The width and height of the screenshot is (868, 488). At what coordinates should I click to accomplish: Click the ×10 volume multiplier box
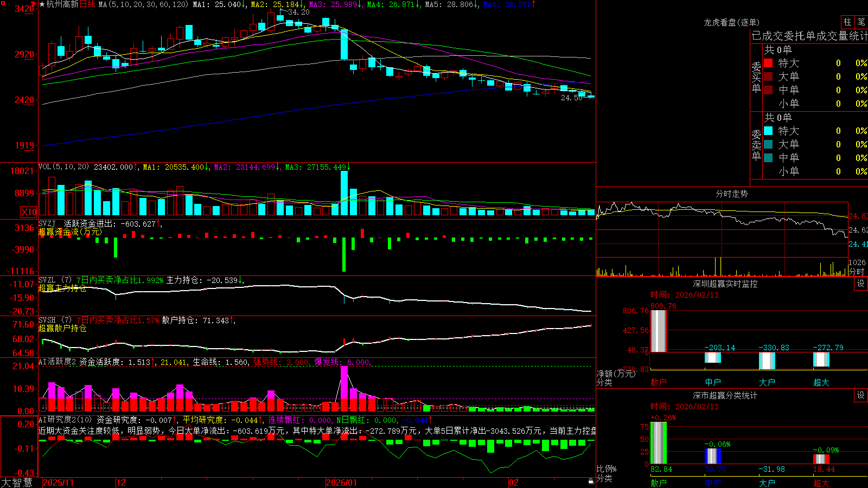(x=29, y=212)
